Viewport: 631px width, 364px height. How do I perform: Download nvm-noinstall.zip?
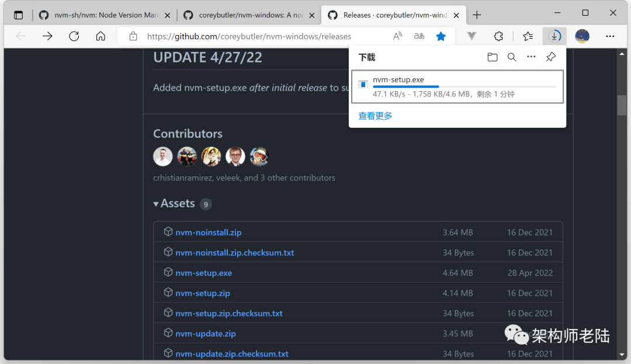tap(209, 233)
